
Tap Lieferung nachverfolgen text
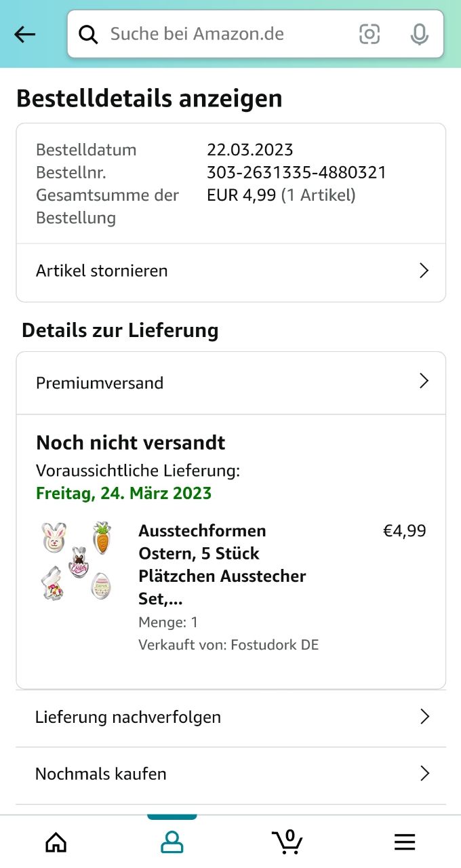(x=128, y=717)
